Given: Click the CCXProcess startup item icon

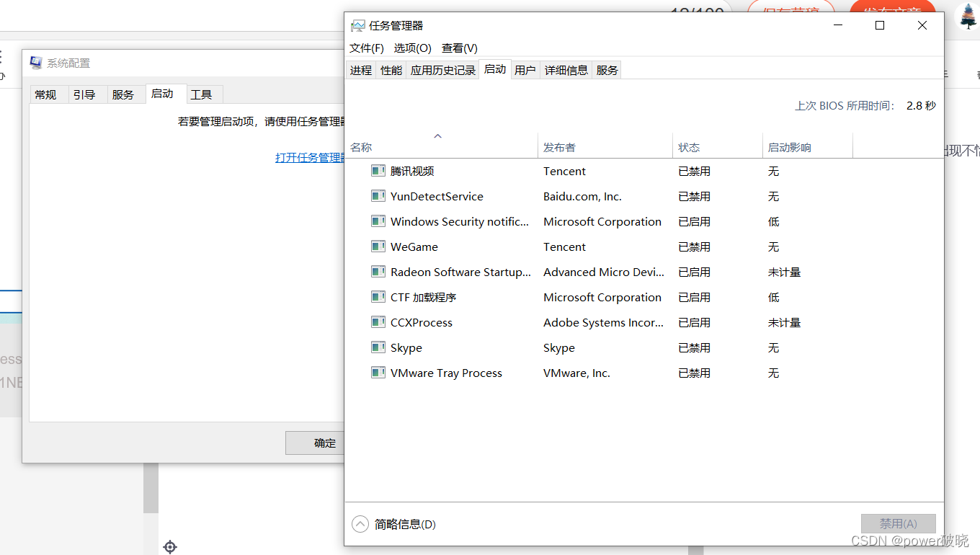Looking at the screenshot, I should pyautogui.click(x=378, y=322).
